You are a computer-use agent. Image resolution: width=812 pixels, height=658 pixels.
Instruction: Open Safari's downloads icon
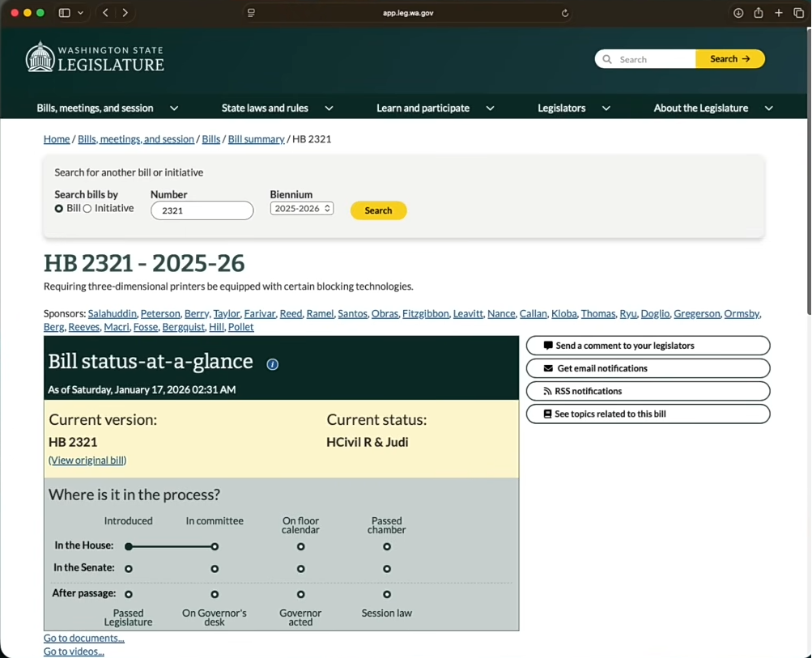pos(738,13)
